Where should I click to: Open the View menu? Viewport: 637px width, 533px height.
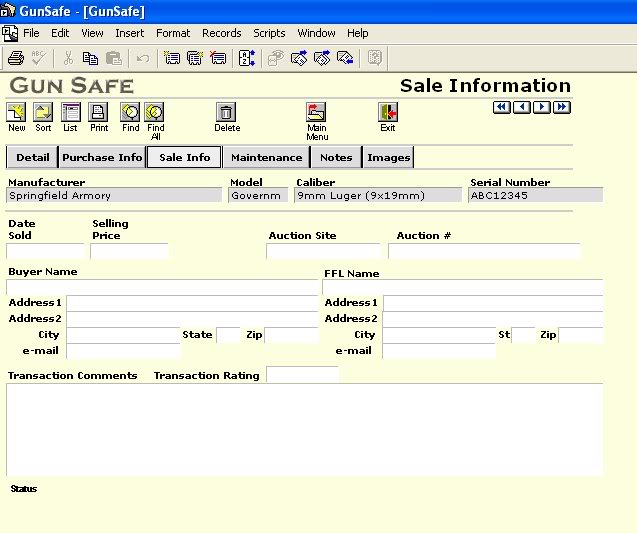pos(92,33)
